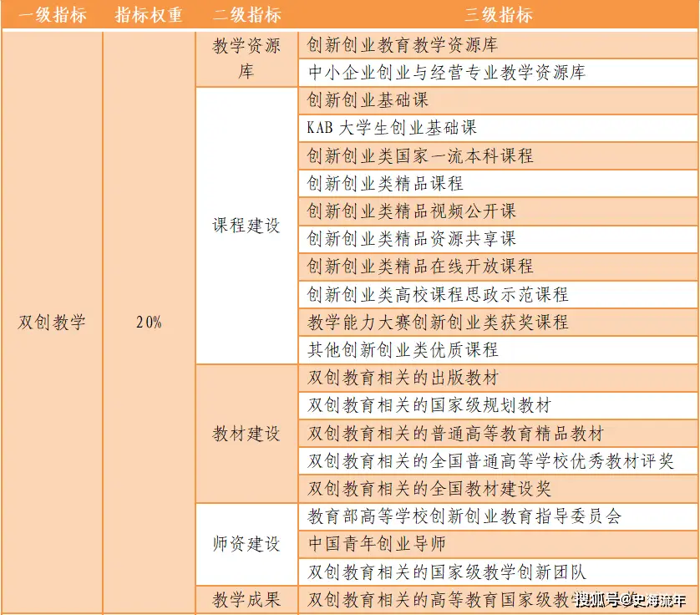The height and width of the screenshot is (615, 700).
Task: Click the row 创新创业类国家一流本科课程
Action: coord(498,156)
